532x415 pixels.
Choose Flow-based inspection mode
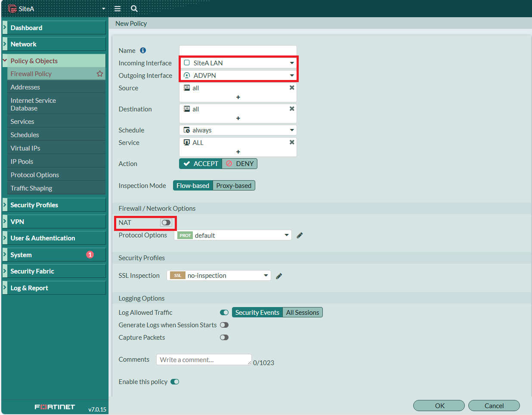coord(193,186)
